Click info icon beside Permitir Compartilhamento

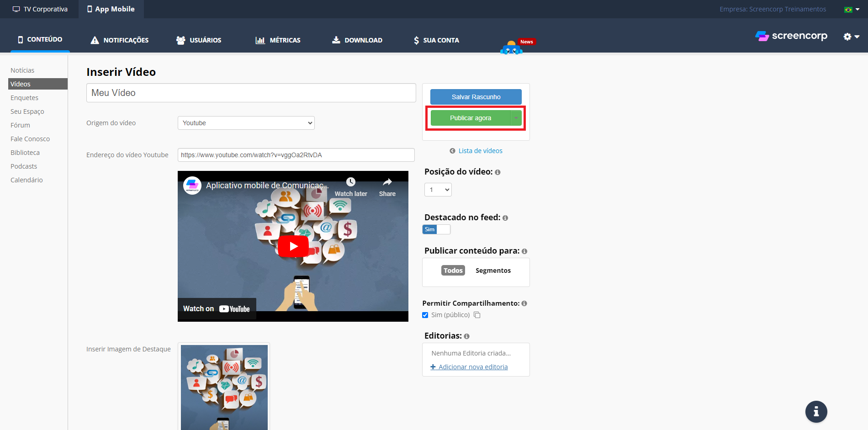click(524, 303)
